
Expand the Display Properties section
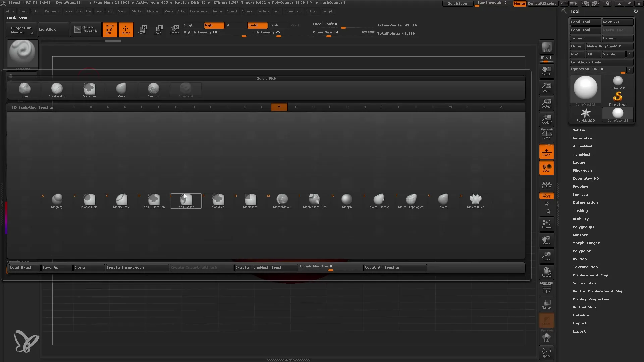(x=591, y=299)
